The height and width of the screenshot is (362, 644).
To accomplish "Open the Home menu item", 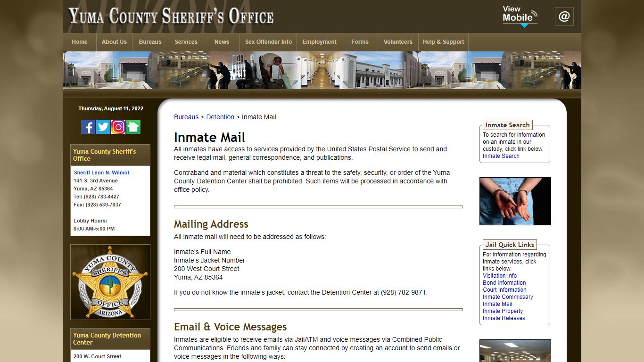I will pos(80,42).
